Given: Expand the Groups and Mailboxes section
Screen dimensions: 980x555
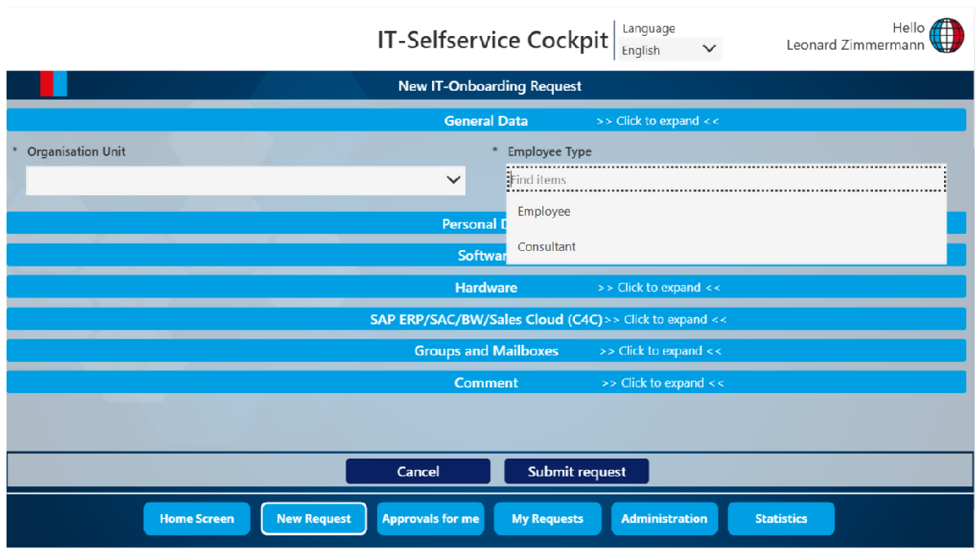Looking at the screenshot, I should tap(486, 351).
